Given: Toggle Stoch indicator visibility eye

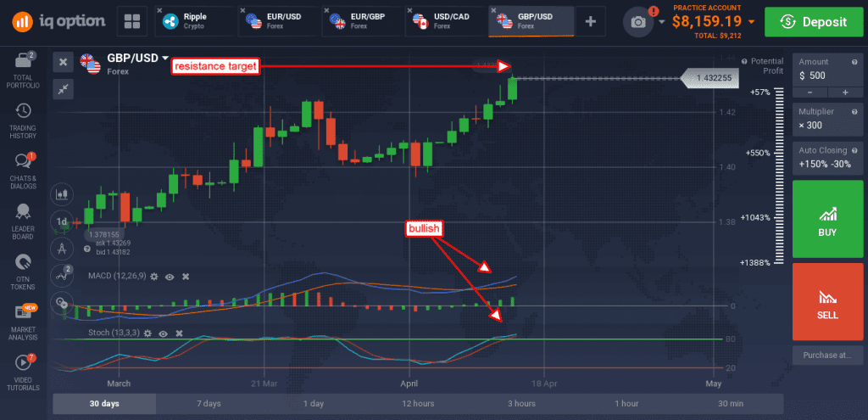Looking at the screenshot, I should pyautogui.click(x=164, y=333).
